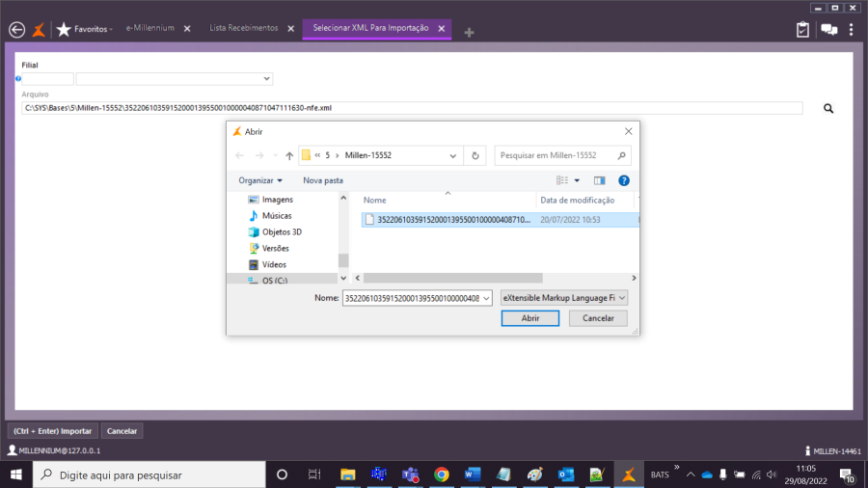Go up one folder level in Abrir dialog
Viewport: 868px width, 488px height.
coord(289,156)
